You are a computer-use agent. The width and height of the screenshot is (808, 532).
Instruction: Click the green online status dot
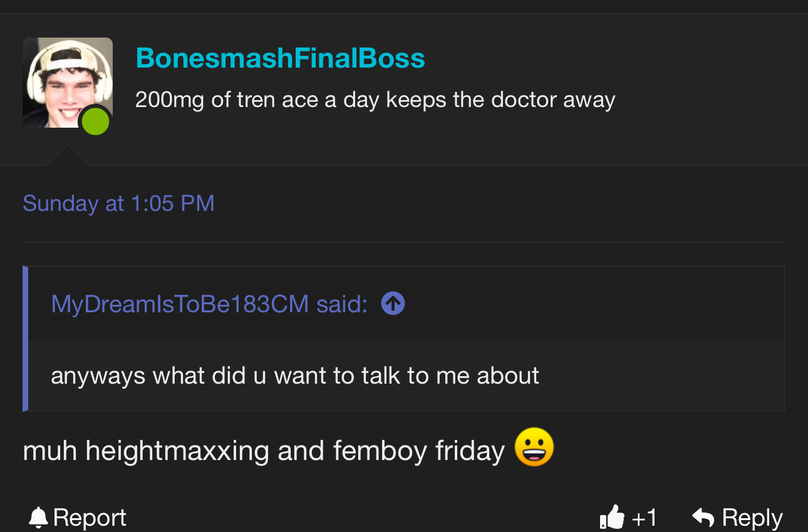coord(95,121)
